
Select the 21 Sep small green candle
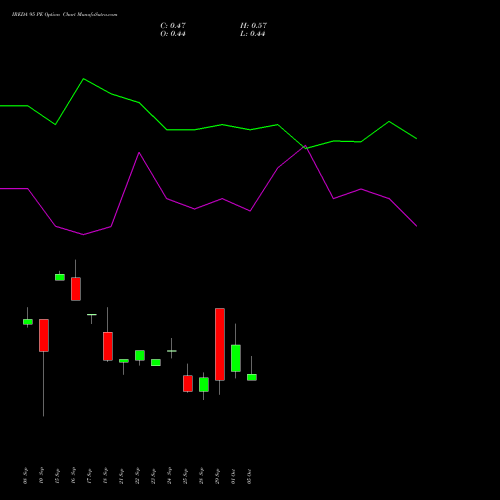pos(124,361)
